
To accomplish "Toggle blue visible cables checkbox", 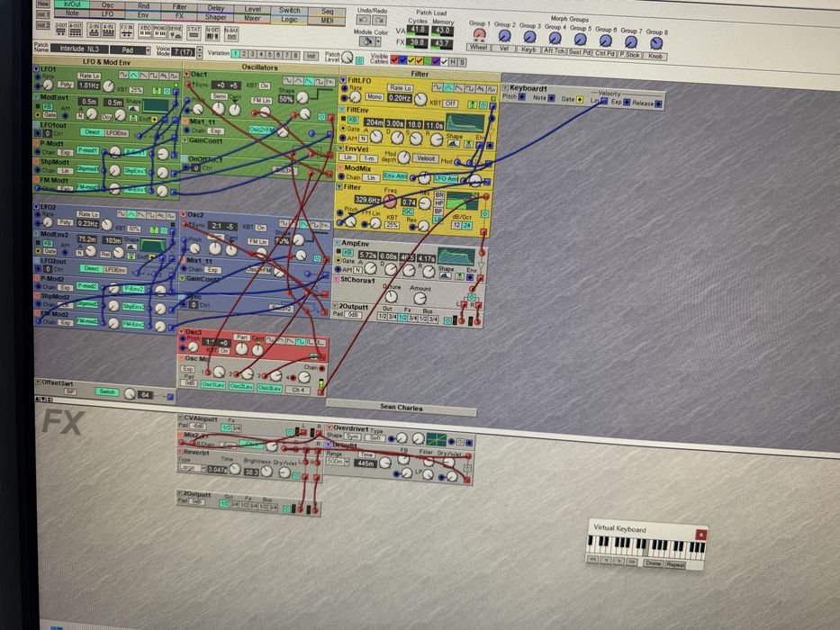I will point(402,60).
